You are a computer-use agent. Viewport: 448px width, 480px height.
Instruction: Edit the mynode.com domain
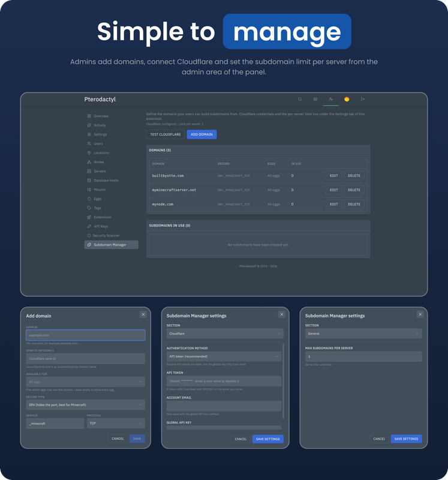(x=334, y=204)
